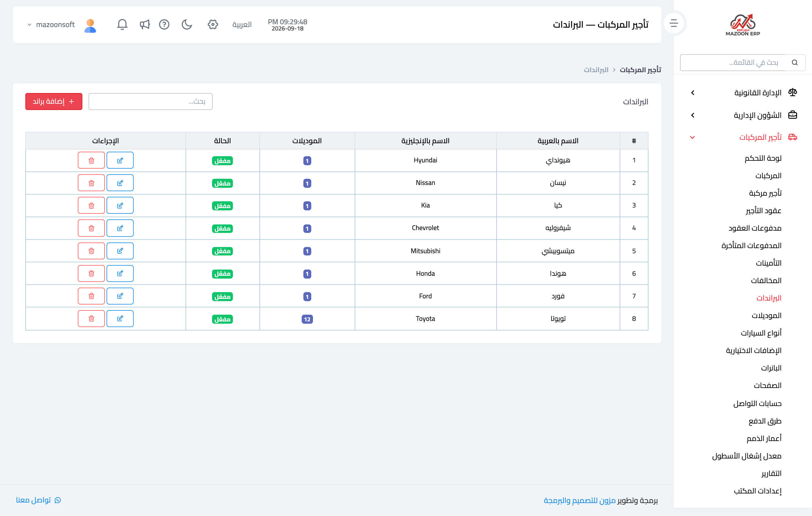Screen dimensions: 812x516
Task: Edit the Kia brand
Action: (120, 205)
